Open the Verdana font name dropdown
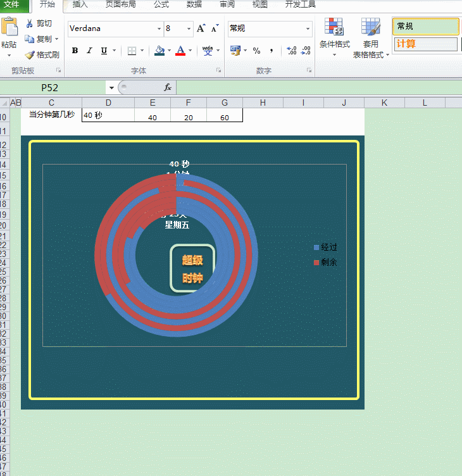Viewport: 462px width, 476px height. click(159, 29)
